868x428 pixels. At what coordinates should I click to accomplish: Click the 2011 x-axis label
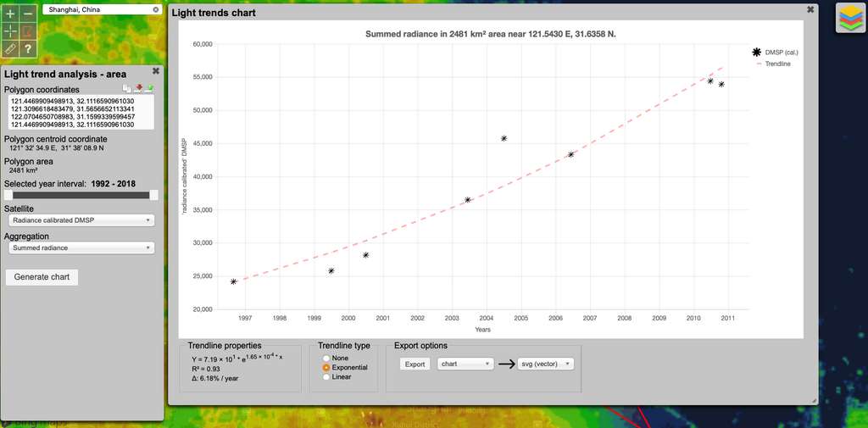coord(728,319)
